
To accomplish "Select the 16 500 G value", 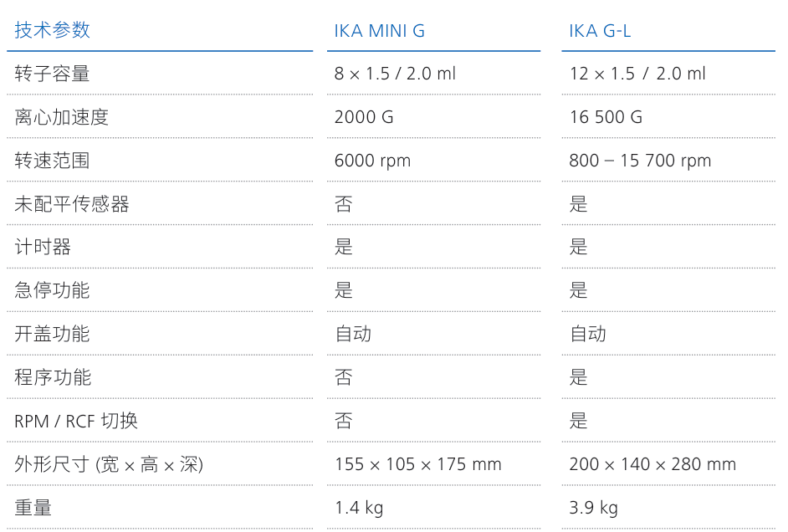I will tap(606, 117).
